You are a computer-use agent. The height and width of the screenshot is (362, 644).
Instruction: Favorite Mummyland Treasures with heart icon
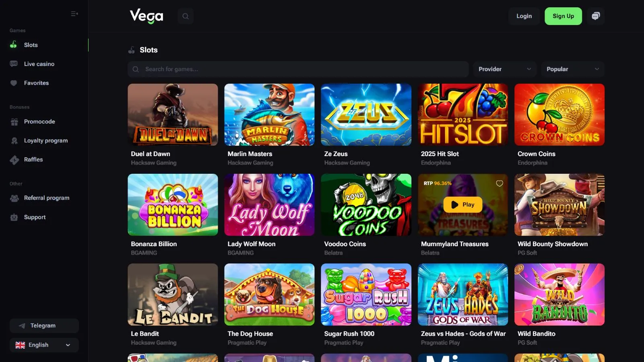point(500,183)
